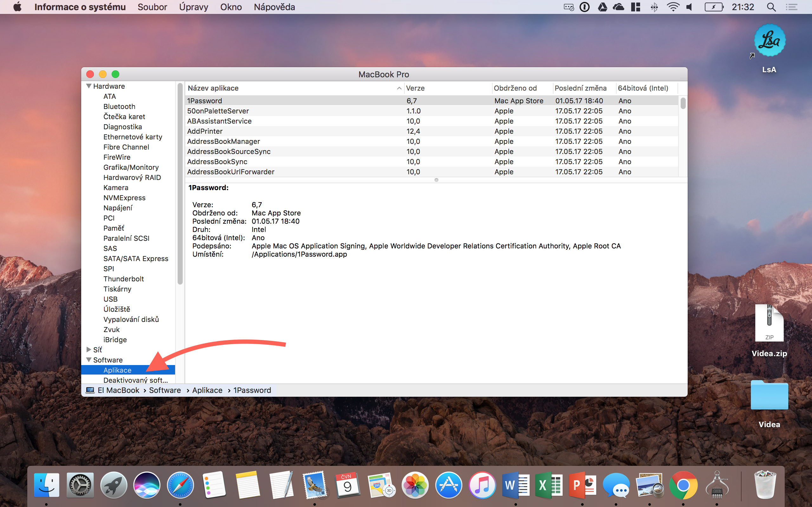Viewport: 812px width, 507px height.
Task: Collapse the Software section triangle
Action: (x=89, y=360)
